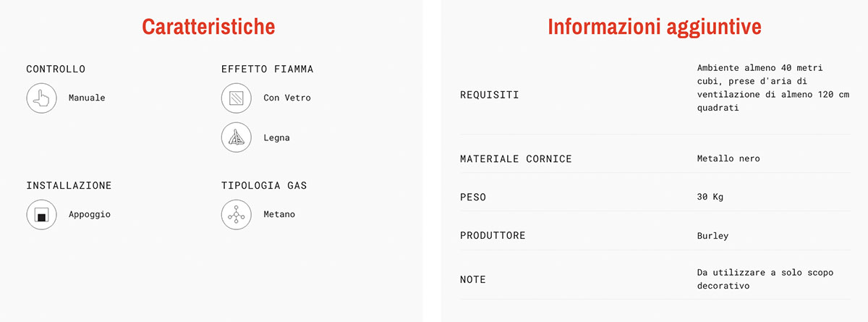
Task: Click the Burley producer name
Action: [x=713, y=236]
